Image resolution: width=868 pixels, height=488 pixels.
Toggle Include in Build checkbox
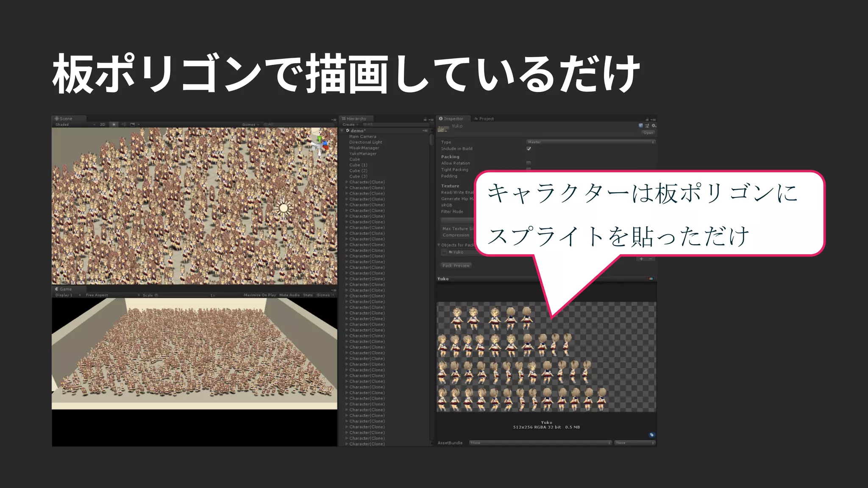[529, 149]
